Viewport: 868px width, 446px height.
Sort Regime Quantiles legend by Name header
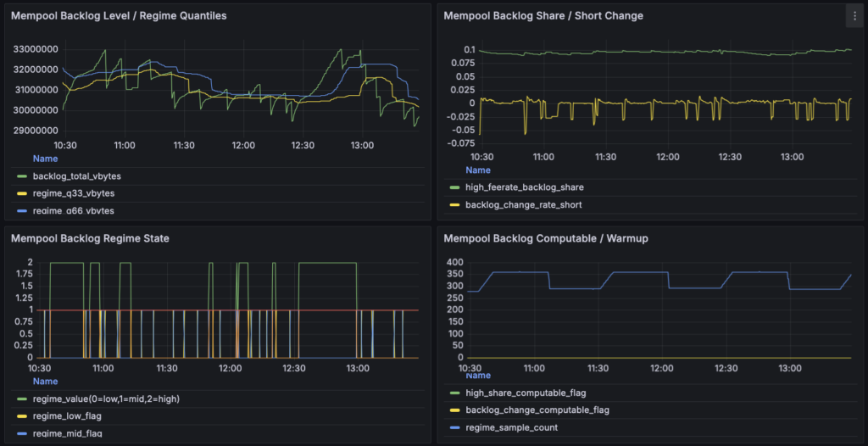point(45,159)
